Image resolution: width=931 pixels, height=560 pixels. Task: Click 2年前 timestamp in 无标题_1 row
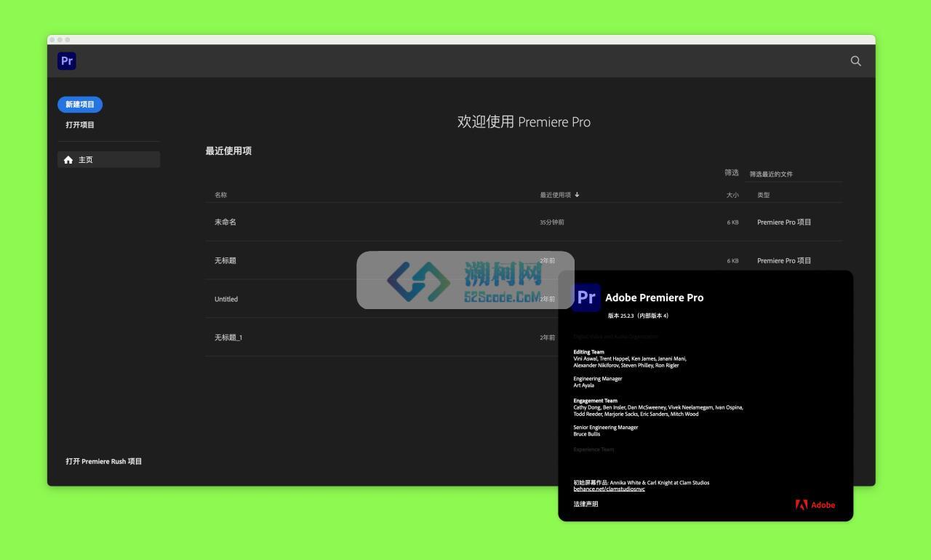click(x=547, y=337)
